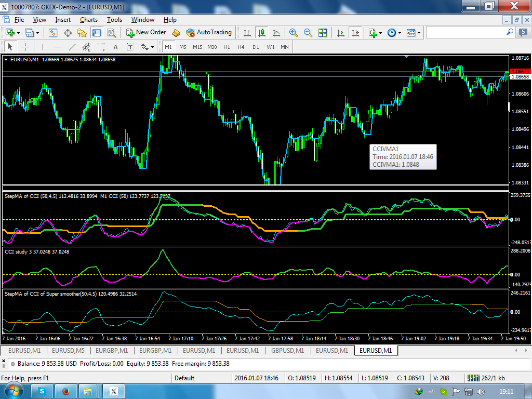Image resolution: width=532 pixels, height=399 pixels.
Task: Expand the new chart dropdown arrow
Action: pyautogui.click(x=19, y=32)
